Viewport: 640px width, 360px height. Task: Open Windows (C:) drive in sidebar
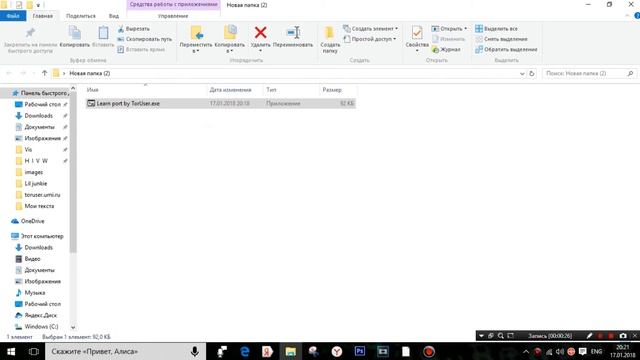click(41, 327)
